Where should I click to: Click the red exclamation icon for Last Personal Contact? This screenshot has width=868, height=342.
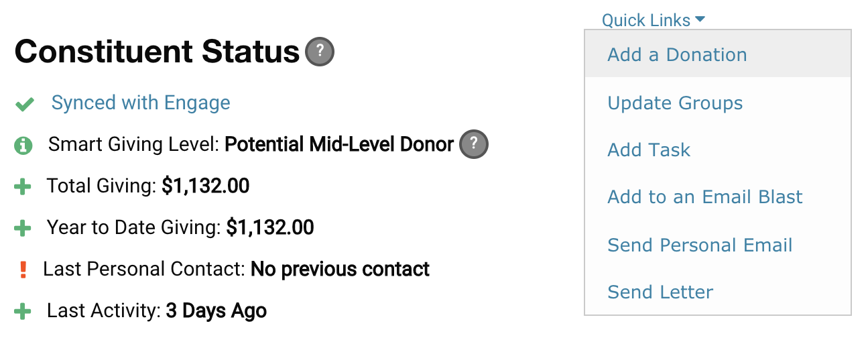pyautogui.click(x=23, y=270)
